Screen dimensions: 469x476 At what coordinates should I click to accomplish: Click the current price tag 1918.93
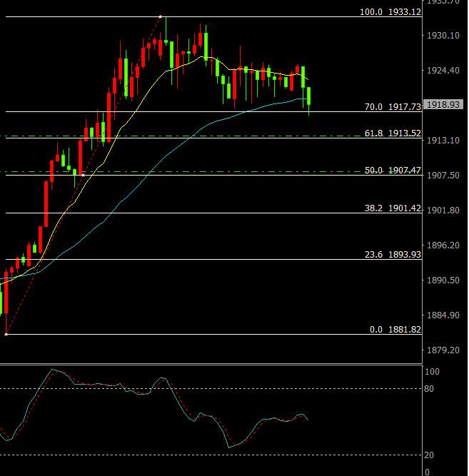tap(443, 105)
